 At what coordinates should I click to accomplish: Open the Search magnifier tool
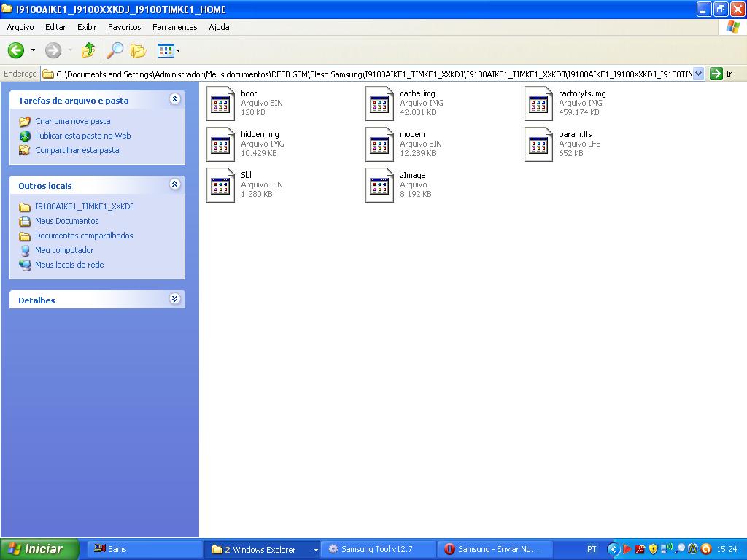[x=115, y=50]
